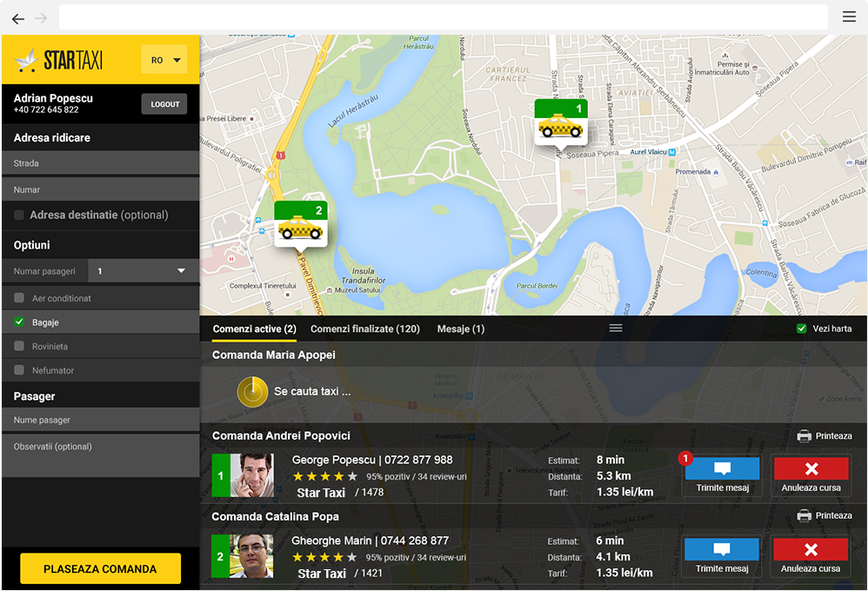This screenshot has width=868, height=591.
Task: Click Muzeul Satului museum icon on map
Action: pyautogui.click(x=330, y=290)
